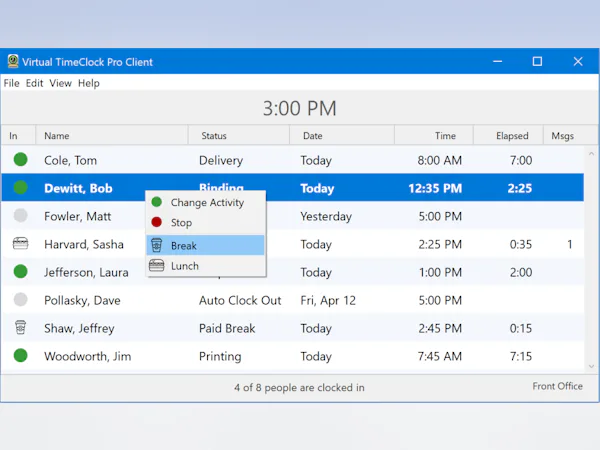Click Jeffrey Shaw's coffee cup break icon

pyautogui.click(x=20, y=328)
